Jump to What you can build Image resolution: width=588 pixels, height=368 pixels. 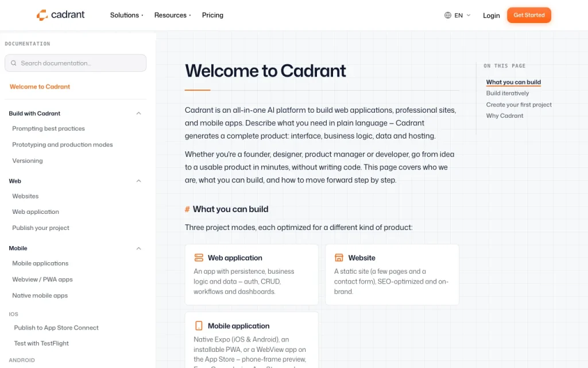point(513,82)
